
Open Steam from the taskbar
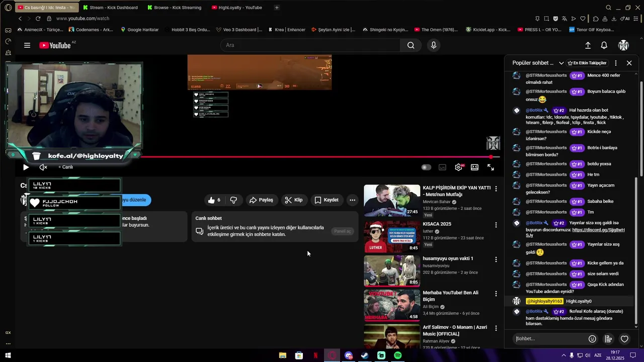365,355
